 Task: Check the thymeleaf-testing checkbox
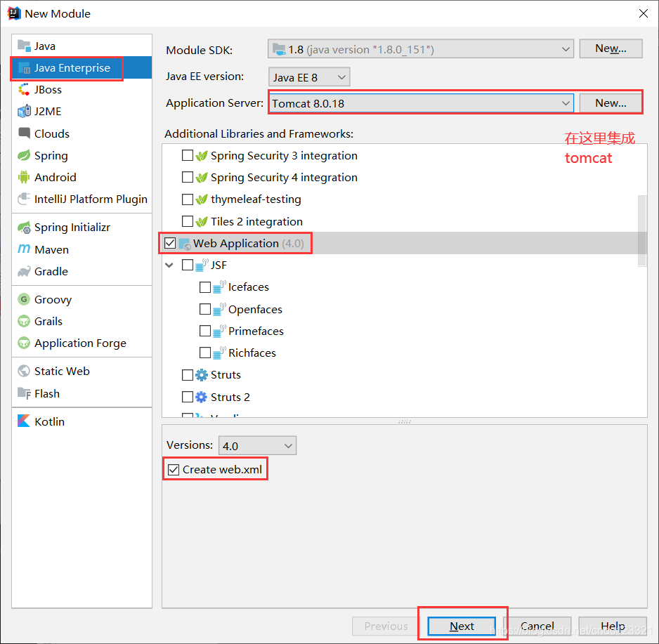[188, 199]
